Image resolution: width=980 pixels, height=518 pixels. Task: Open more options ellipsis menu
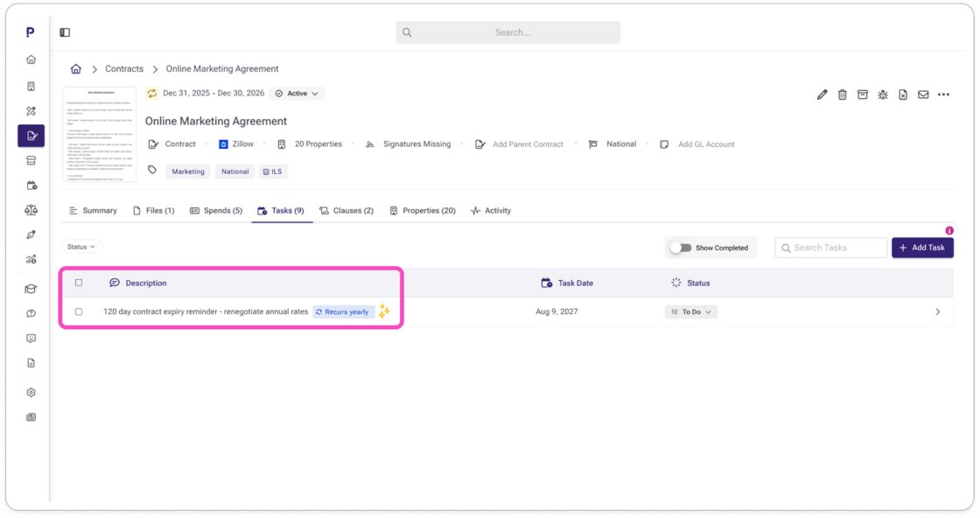(944, 94)
